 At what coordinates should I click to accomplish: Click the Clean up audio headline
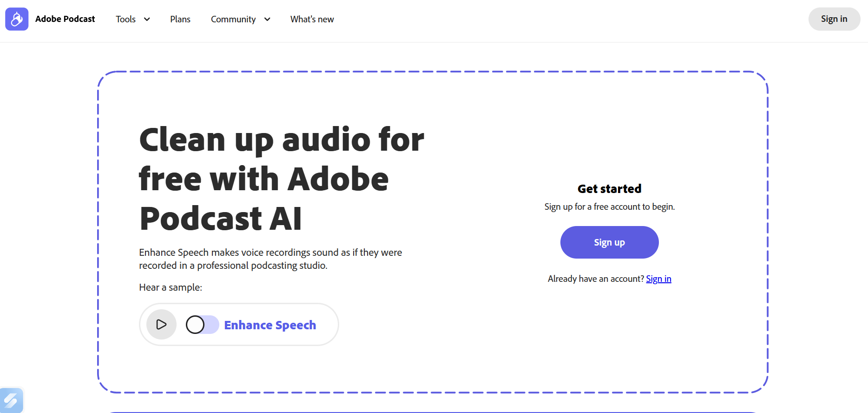(x=281, y=179)
